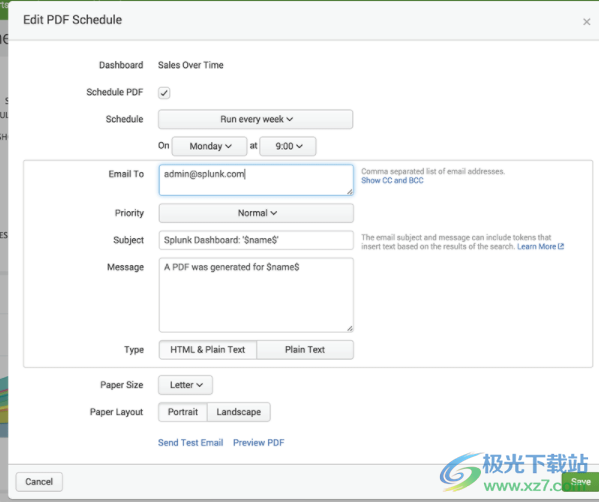Open the 9:00 time dropdown
Viewport: 599px width, 502px height.
[288, 146]
